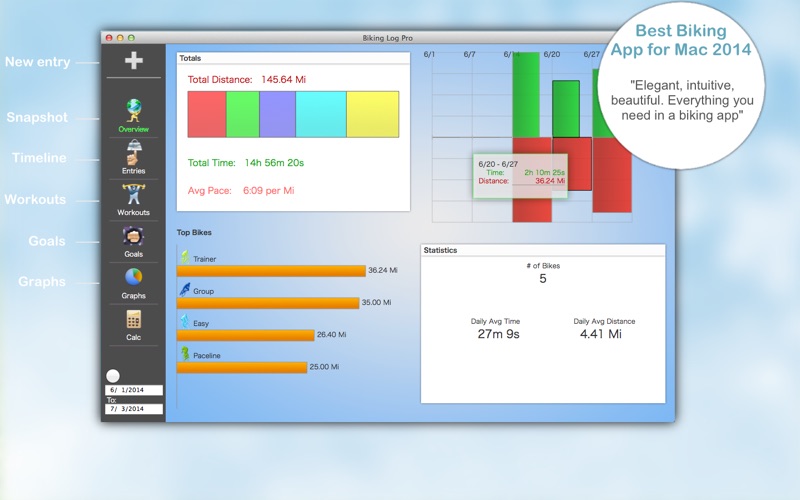Click the Total Time 14h 56m 20s value
Image resolution: width=800 pixels, height=500 pixels.
point(274,163)
